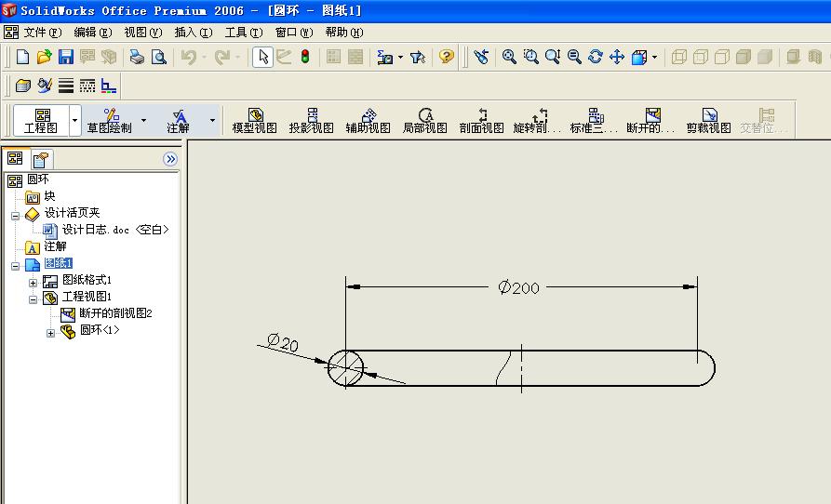This screenshot has width=831, height=504.
Task: Open the 插入(I) menu
Action: point(194,33)
